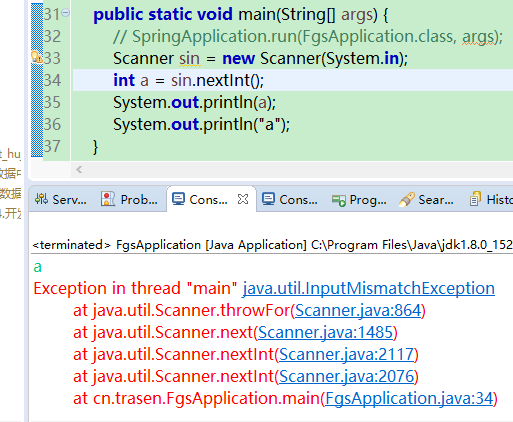The height and width of the screenshot is (422, 513).
Task: Switch to the Problems view tab
Action: click(x=129, y=200)
